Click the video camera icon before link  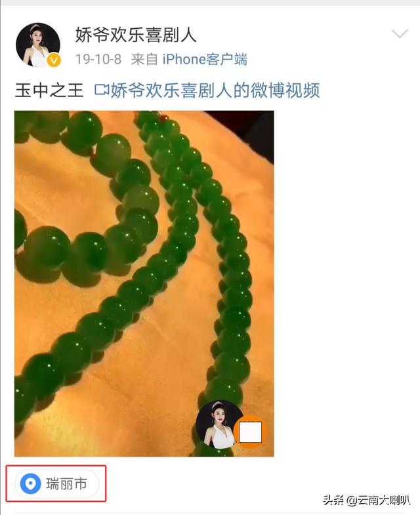pos(101,90)
